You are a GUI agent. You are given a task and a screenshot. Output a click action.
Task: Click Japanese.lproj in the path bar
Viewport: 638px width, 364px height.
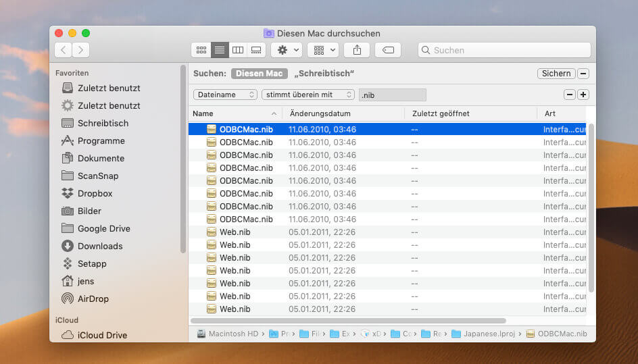click(483, 334)
